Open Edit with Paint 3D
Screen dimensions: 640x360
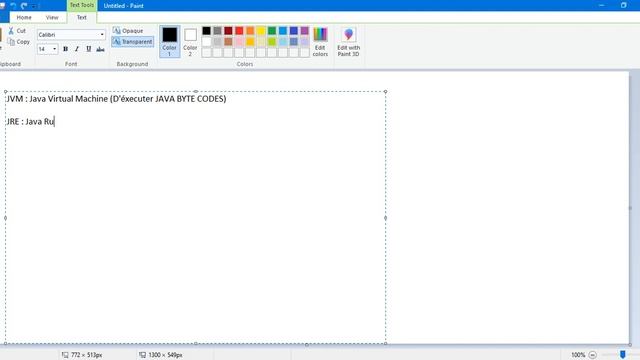tap(349, 41)
